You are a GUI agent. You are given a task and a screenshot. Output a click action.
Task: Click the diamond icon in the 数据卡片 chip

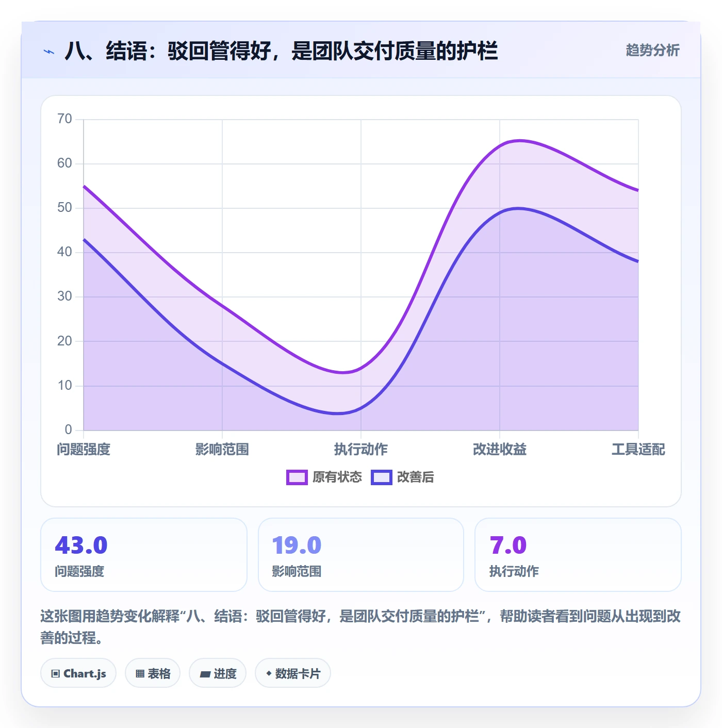click(x=269, y=673)
